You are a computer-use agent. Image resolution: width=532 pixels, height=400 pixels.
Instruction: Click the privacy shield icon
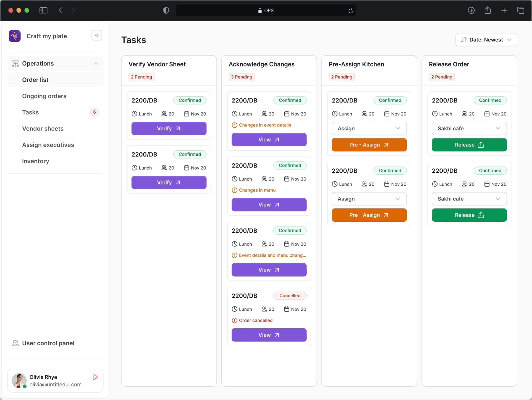point(166,10)
